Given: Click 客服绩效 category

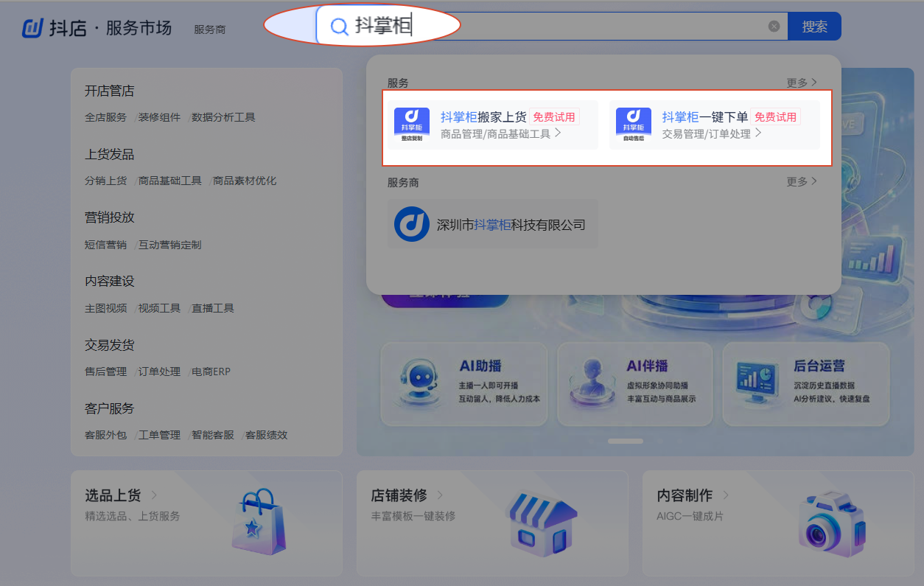Looking at the screenshot, I should [x=266, y=435].
